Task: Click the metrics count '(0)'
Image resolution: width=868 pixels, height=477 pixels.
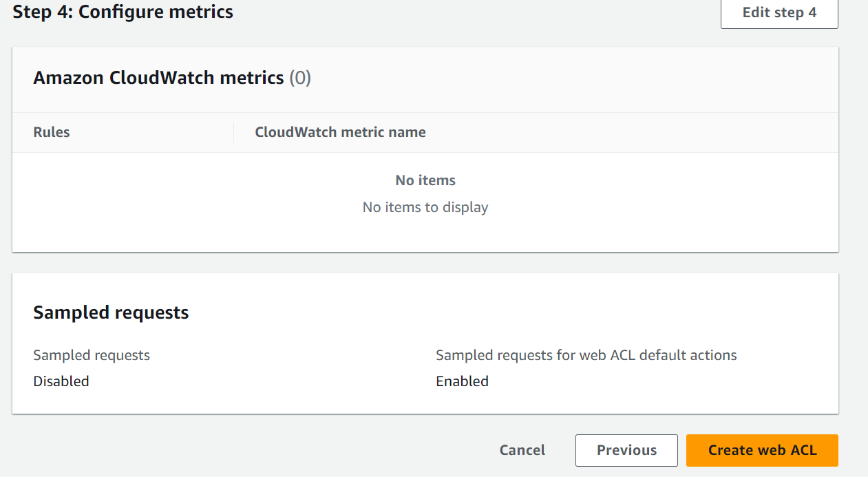Action: pos(300,78)
